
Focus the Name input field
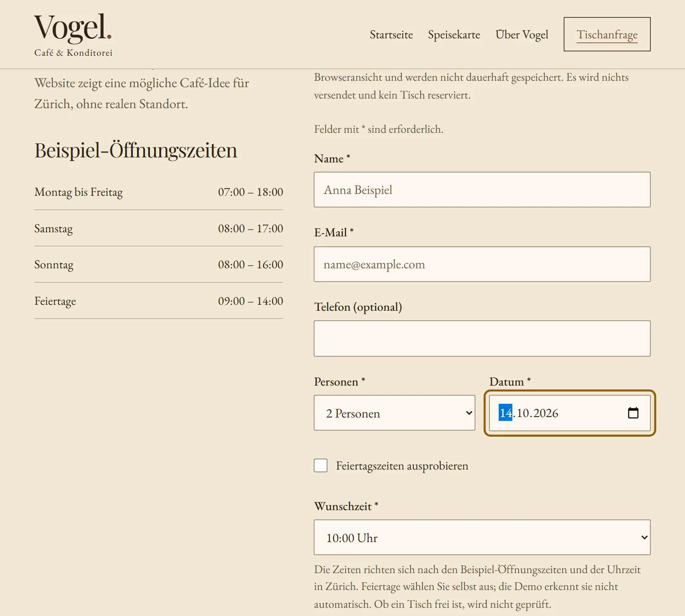pos(482,190)
